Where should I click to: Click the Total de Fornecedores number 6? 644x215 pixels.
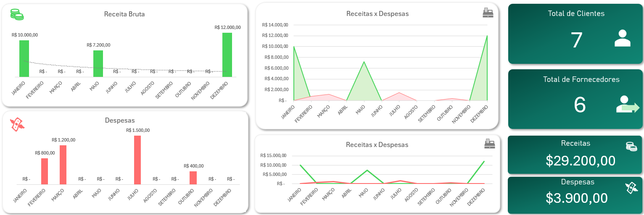coord(579,105)
